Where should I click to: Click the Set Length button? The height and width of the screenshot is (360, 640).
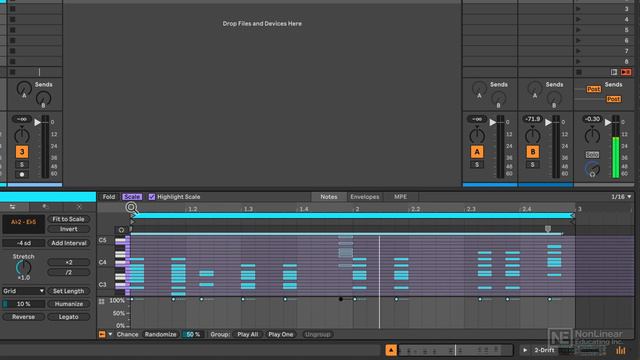pyautogui.click(x=68, y=291)
